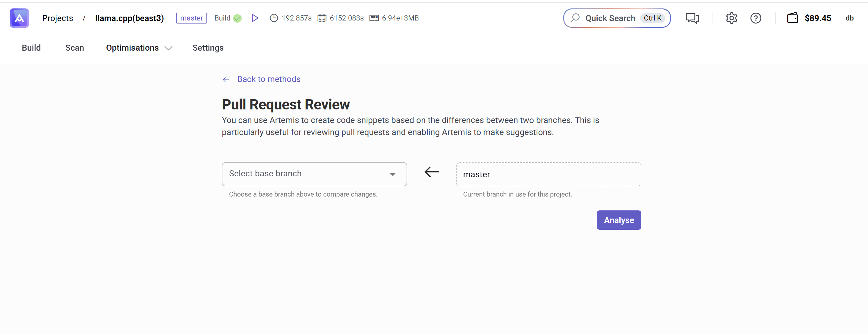868x334 pixels.
Task: Click the clock runtime icon
Action: (x=274, y=18)
